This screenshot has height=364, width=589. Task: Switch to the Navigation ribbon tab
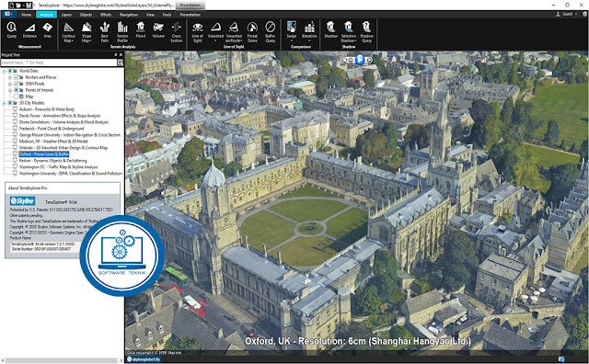pos(129,15)
